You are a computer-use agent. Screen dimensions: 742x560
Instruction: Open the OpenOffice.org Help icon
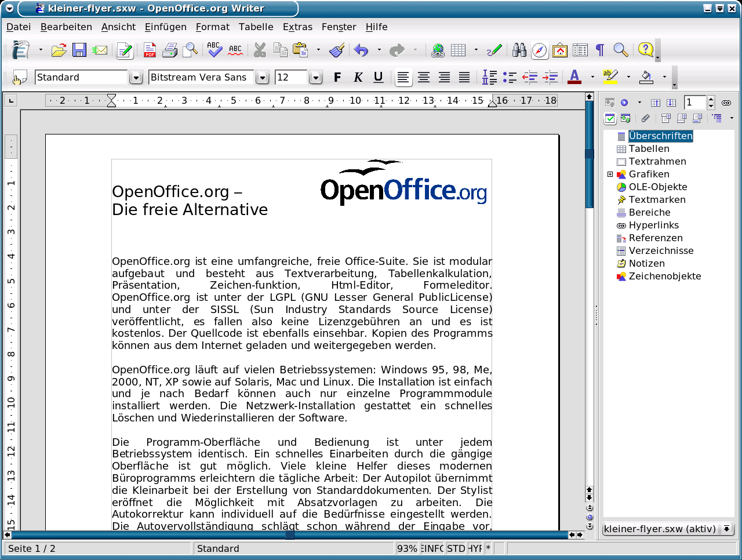pos(646,50)
